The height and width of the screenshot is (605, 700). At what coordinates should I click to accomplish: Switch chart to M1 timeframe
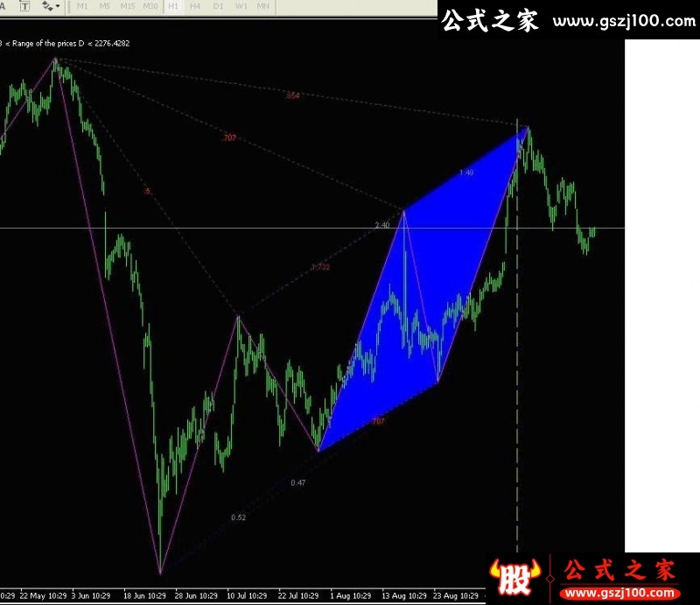[x=82, y=6]
